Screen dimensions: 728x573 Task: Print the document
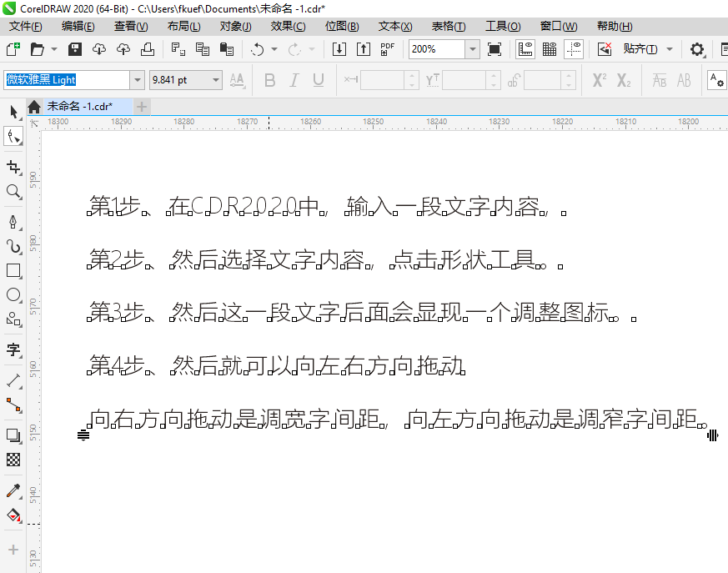[147, 48]
